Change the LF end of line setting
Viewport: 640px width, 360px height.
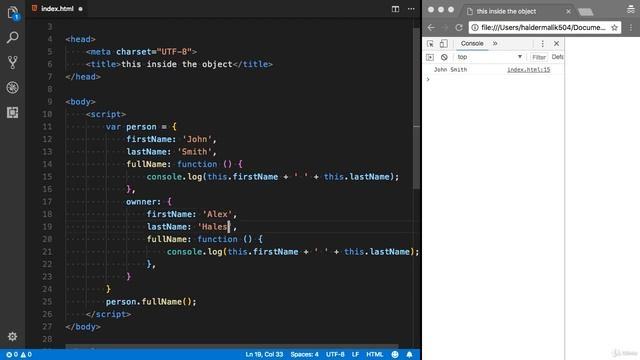(355, 355)
